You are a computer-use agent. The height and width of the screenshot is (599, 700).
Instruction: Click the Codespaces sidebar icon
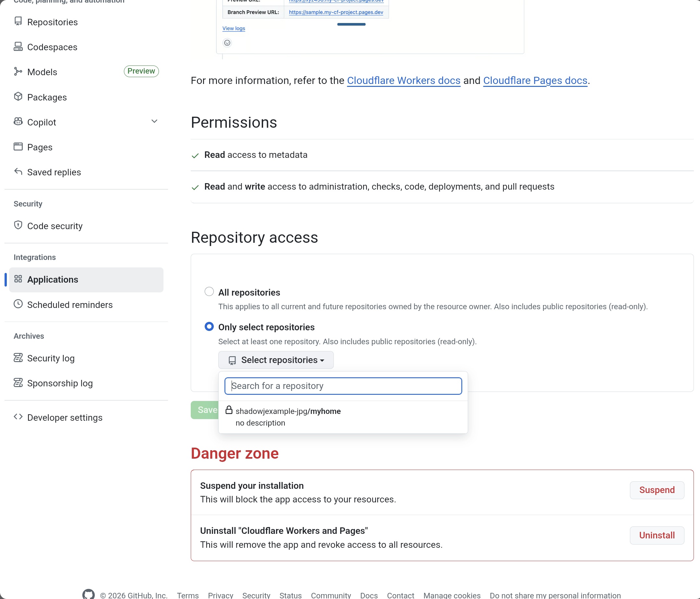coord(18,47)
